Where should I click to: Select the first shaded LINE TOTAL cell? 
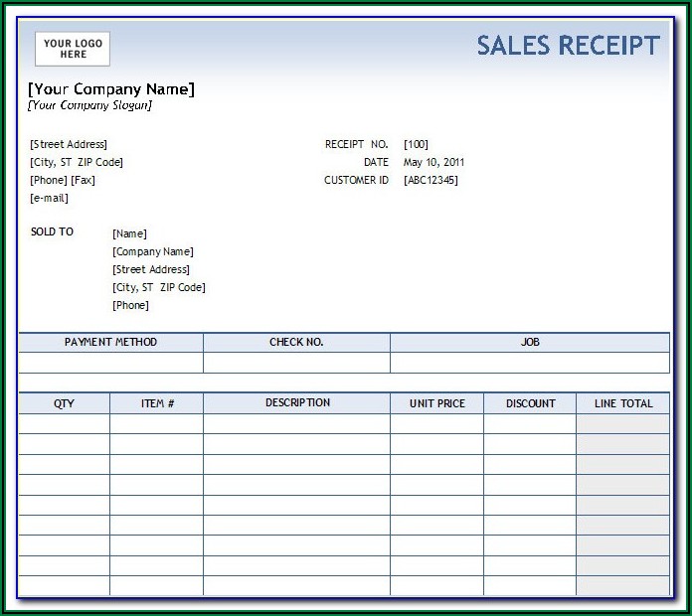click(622, 424)
